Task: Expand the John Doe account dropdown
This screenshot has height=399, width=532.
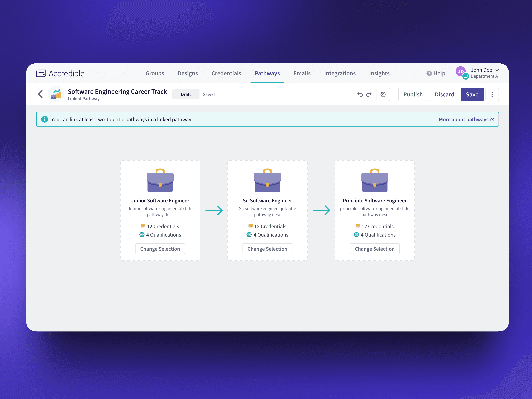Action: tap(497, 70)
